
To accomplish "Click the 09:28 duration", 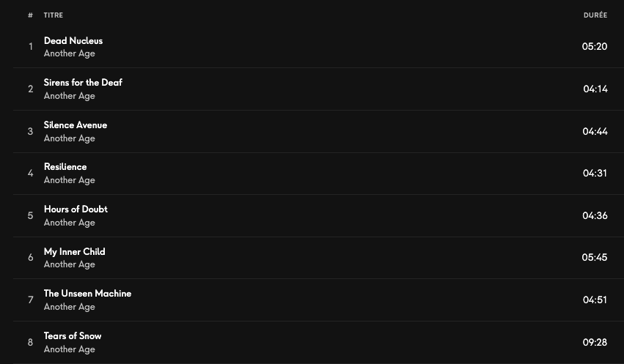I will (x=595, y=343).
